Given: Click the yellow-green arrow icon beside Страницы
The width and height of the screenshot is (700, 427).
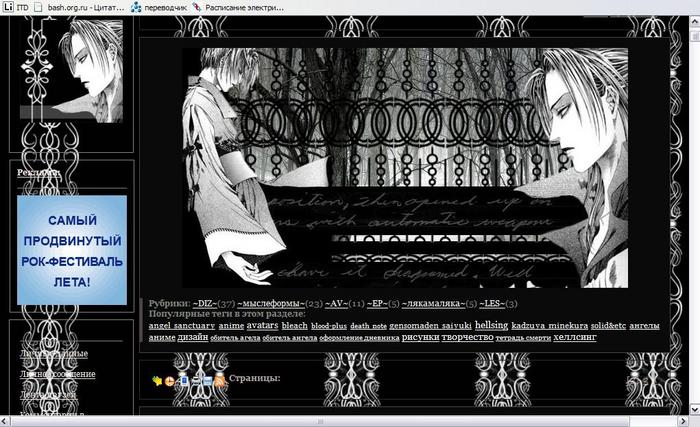Looking at the screenshot, I should [x=157, y=381].
